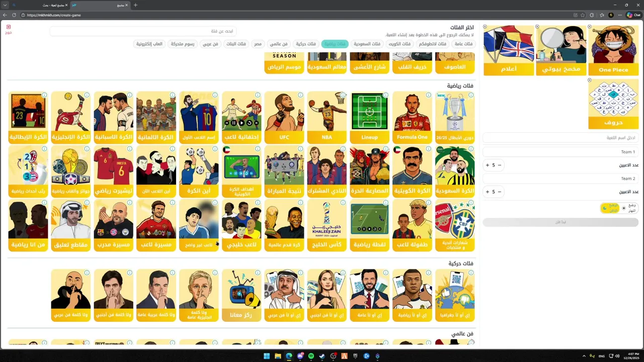
Task: Click the Team 2 name field
Action: tap(560, 178)
